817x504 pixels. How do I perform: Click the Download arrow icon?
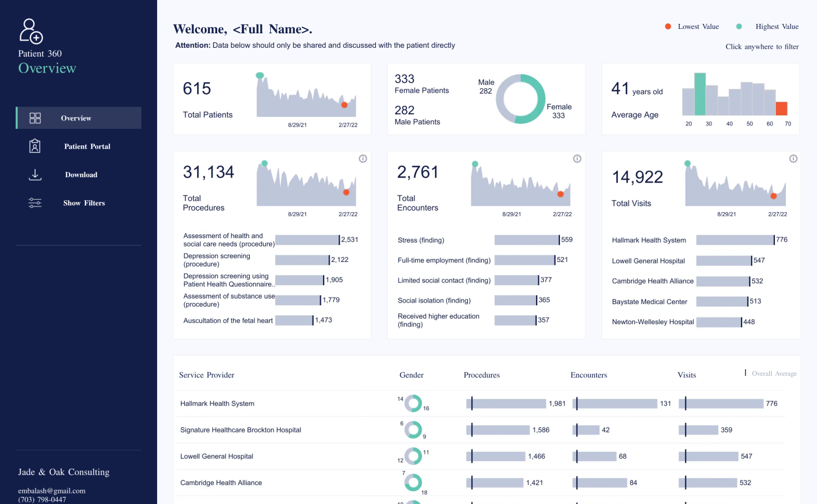pyautogui.click(x=35, y=175)
